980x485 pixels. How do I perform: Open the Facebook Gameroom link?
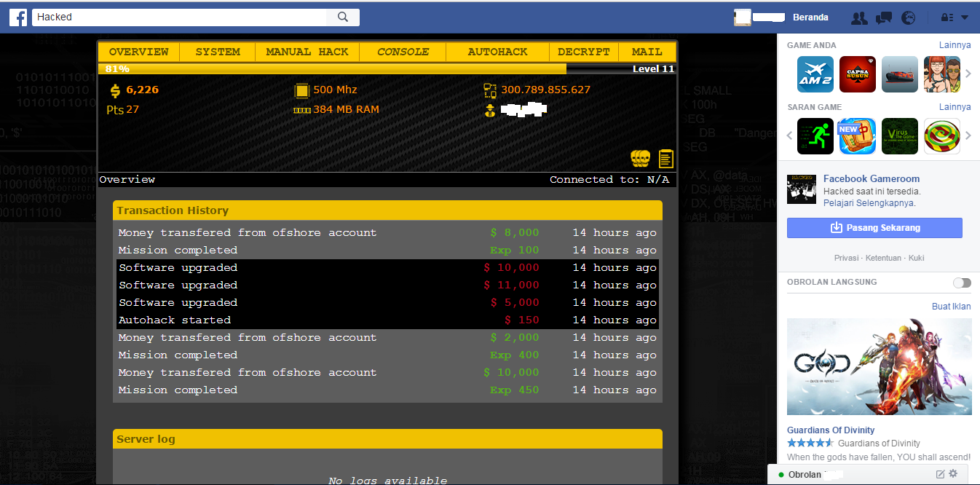click(872, 178)
